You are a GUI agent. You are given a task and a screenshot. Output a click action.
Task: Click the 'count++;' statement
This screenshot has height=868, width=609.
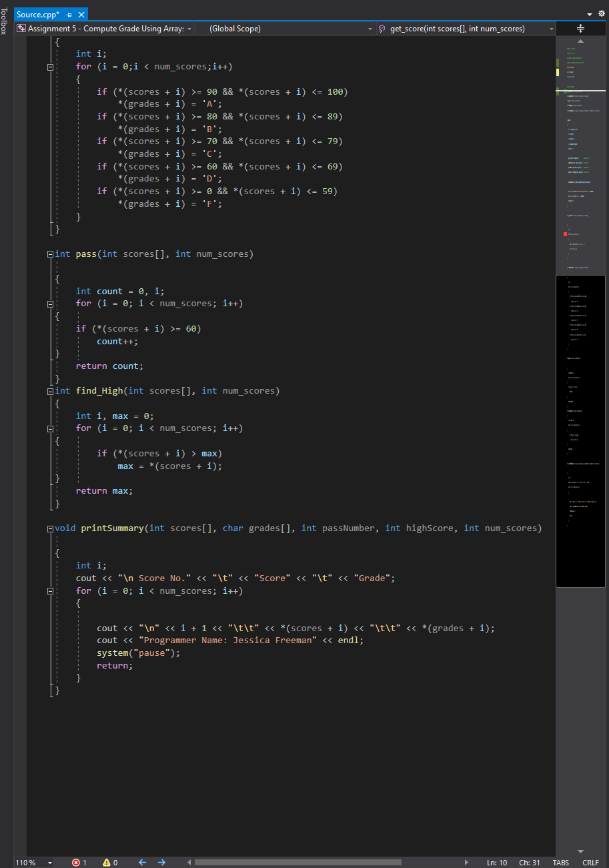click(117, 341)
